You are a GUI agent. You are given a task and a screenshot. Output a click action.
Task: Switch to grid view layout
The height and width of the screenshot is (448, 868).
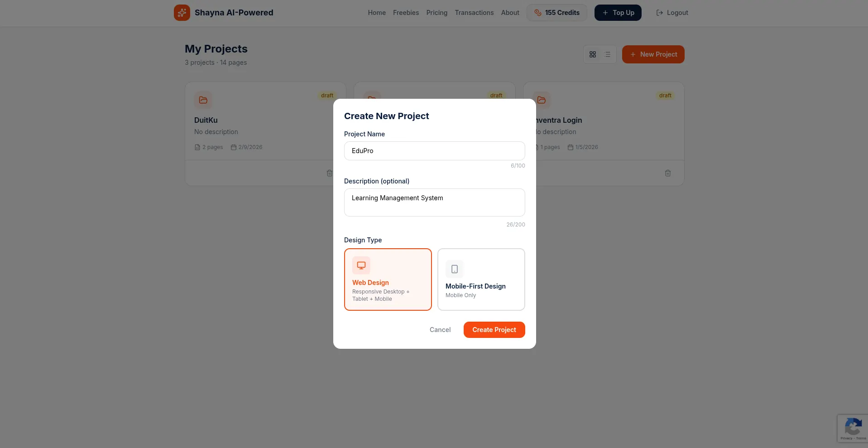click(593, 54)
